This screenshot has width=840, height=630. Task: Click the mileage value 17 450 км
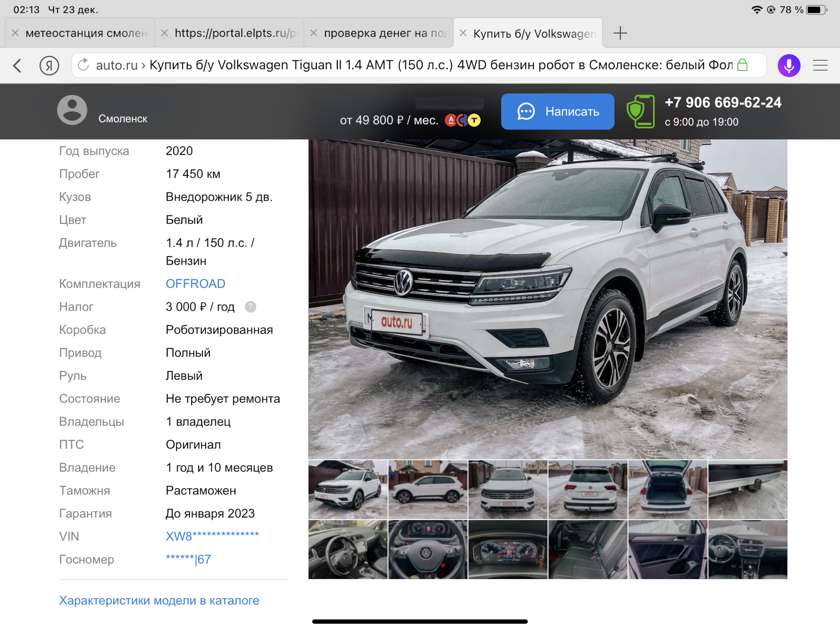coord(193,174)
